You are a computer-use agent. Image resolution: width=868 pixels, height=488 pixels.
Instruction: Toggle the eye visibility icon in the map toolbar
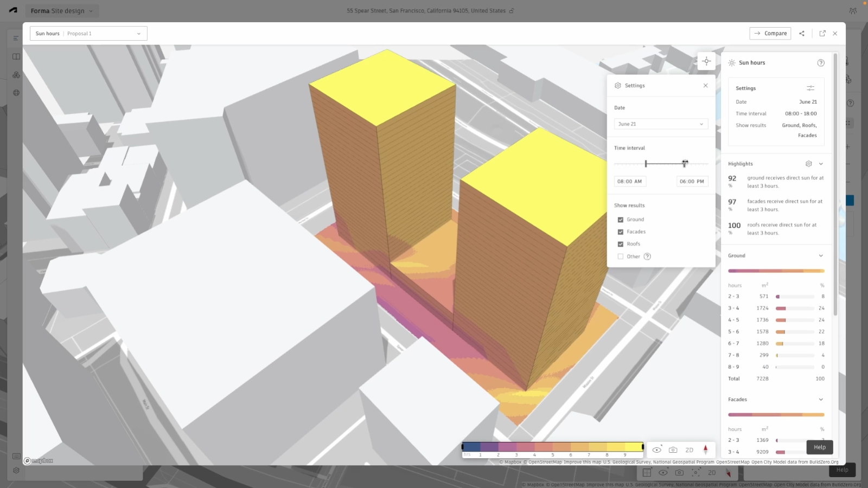coord(657,450)
